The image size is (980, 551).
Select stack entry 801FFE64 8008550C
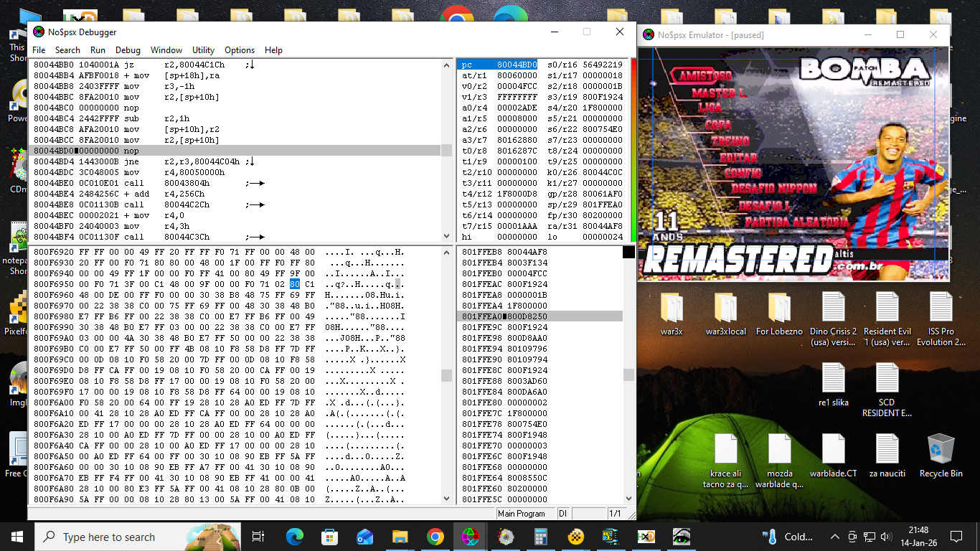tap(540, 478)
